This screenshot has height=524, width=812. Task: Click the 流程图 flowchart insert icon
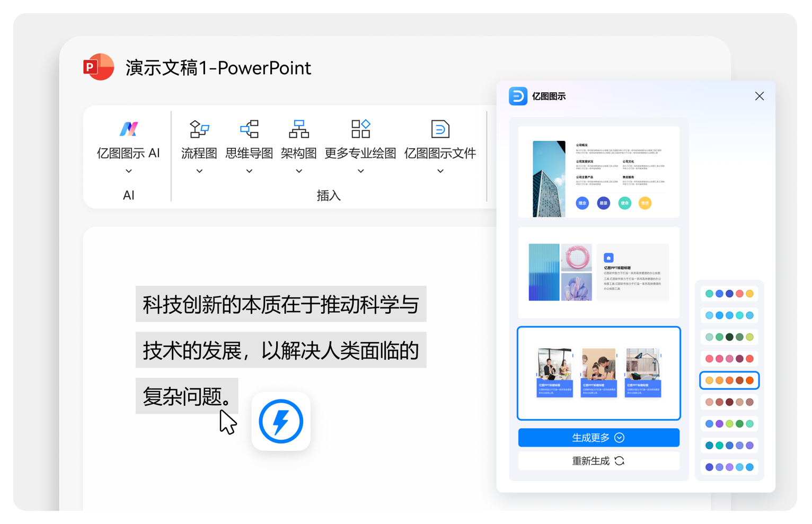coord(199,129)
